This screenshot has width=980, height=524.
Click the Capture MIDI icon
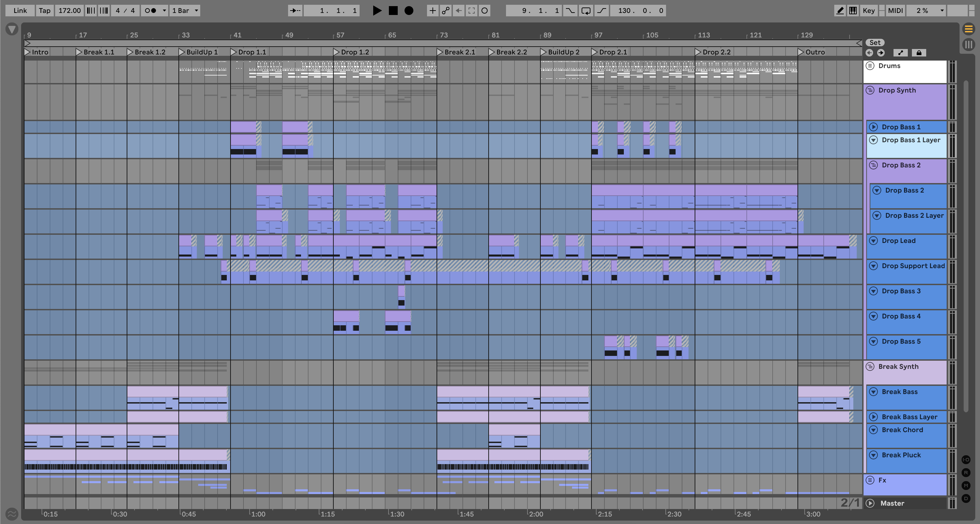click(x=471, y=11)
